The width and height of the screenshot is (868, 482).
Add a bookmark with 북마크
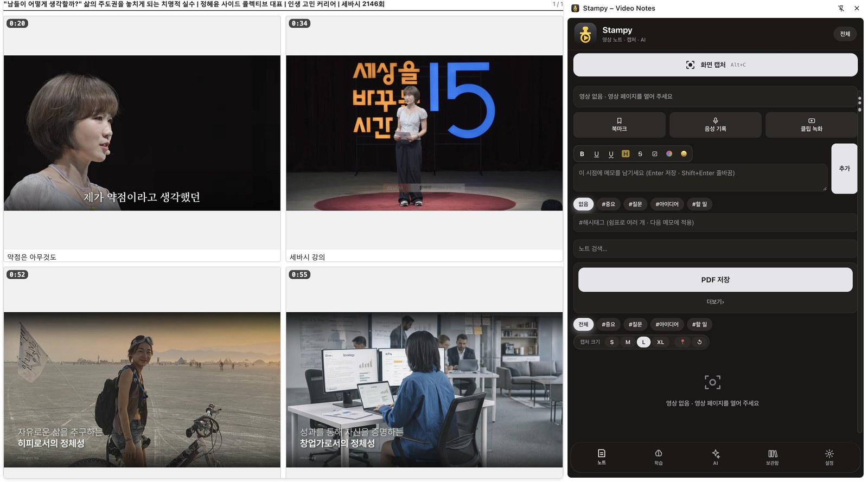(x=619, y=125)
